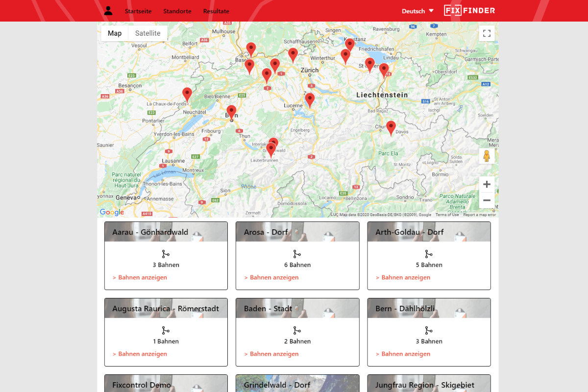Click routes icon in Aarau card
588x392 pixels.
pos(166,254)
